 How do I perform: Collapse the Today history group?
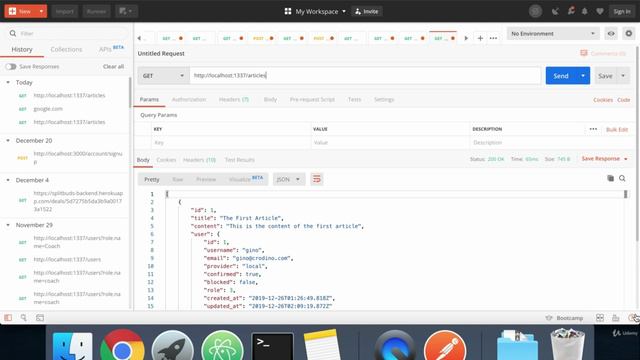tap(8, 82)
